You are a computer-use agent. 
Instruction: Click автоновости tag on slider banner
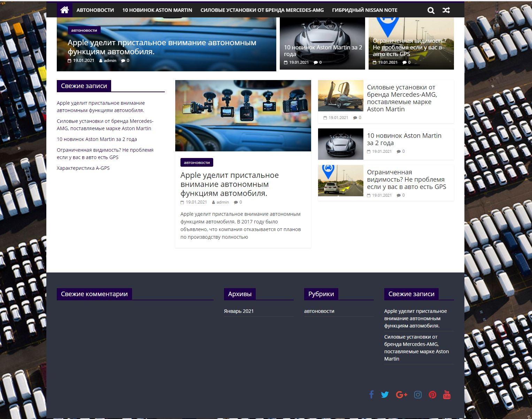84,30
